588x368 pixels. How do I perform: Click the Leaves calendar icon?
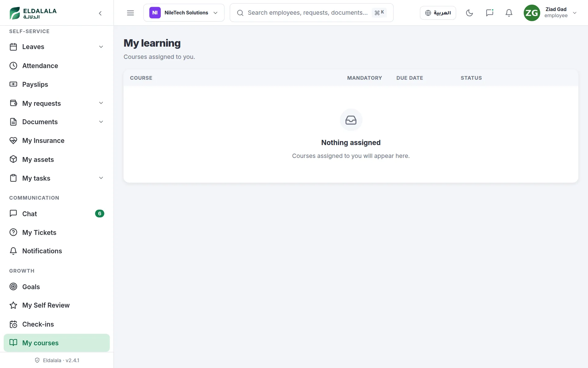click(x=13, y=47)
